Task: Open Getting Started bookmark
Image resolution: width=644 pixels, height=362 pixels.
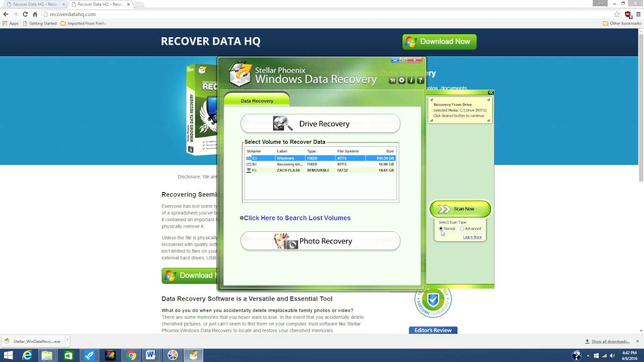Action: [40, 23]
